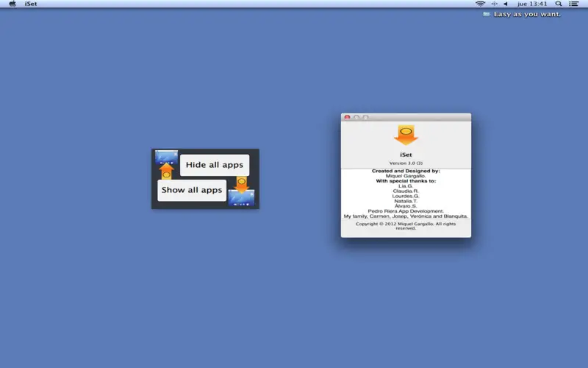Click the desktop thumbnail above the up arrow
Image resolution: width=588 pixels, height=368 pixels.
[167, 157]
